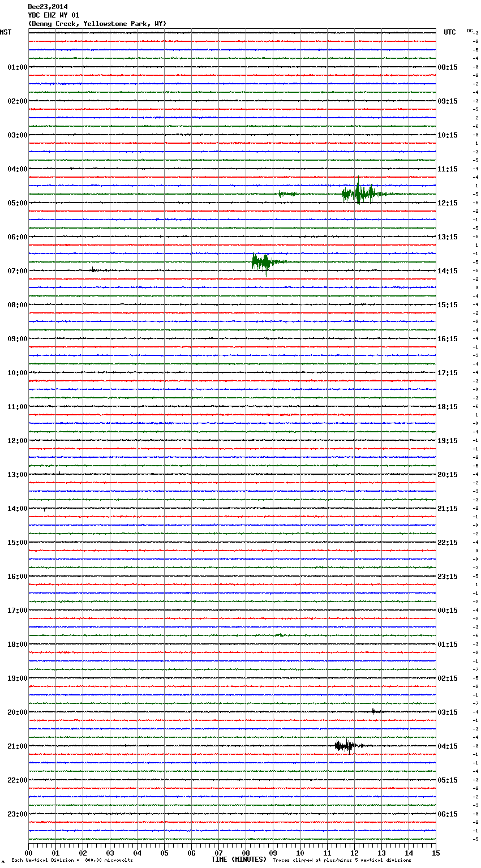
Task: Click the '05' minute tick label on the bottom axis
Action: 164,853
